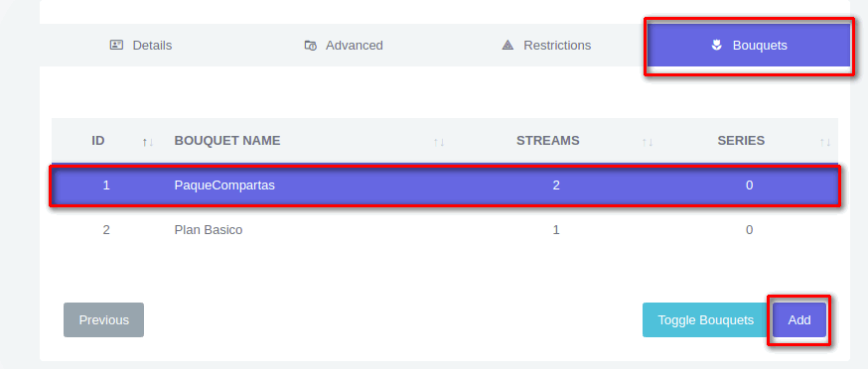Select the Bouquets tab

749,46
